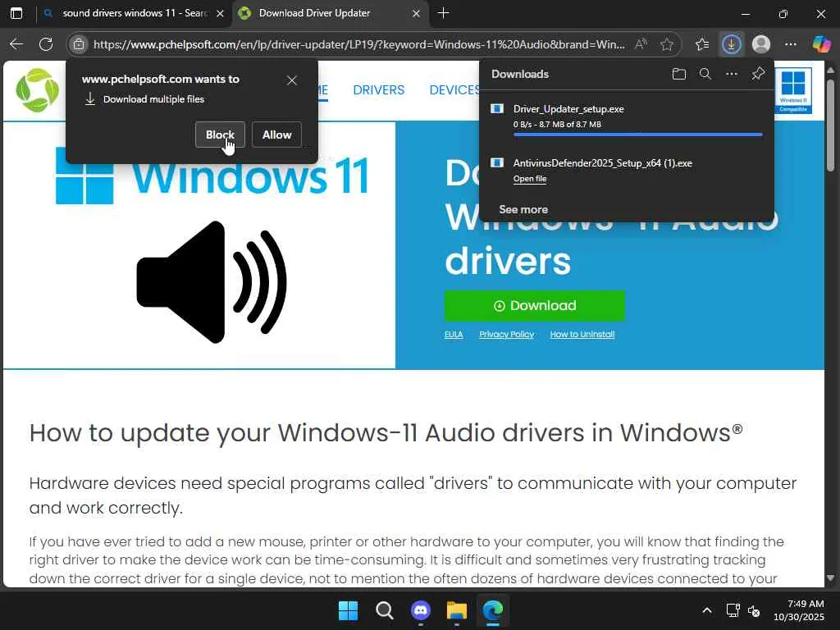
Task: Open Discord from the taskbar
Action: coord(421,610)
